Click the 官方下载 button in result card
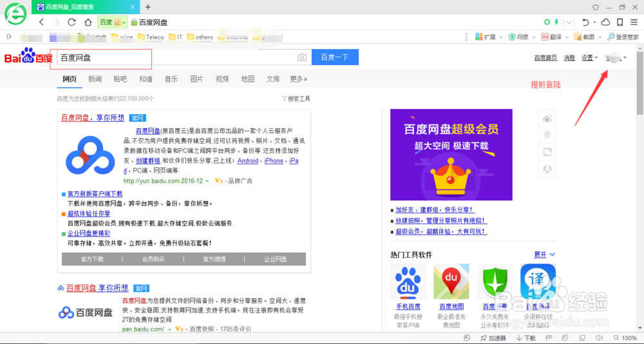The width and height of the screenshot is (644, 344). click(92, 260)
